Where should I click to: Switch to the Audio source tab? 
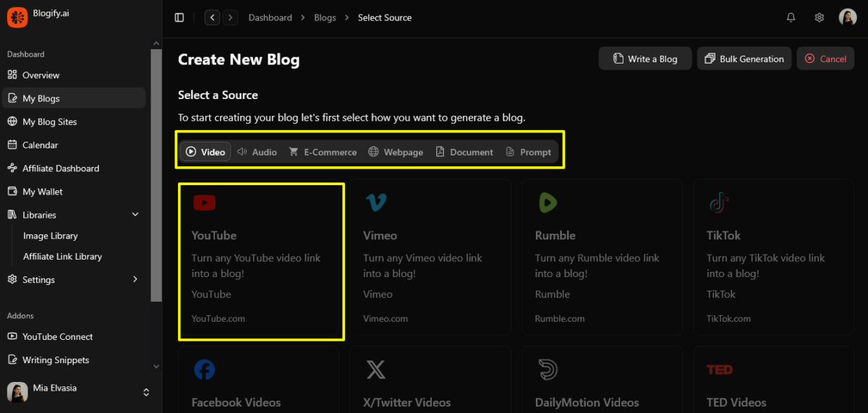(x=257, y=152)
